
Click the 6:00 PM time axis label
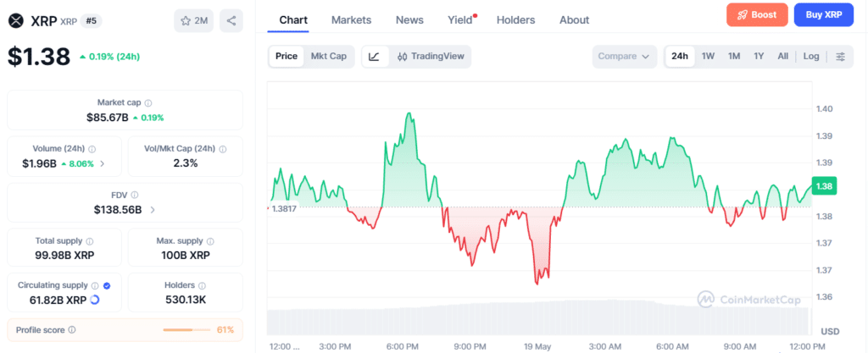coord(403,346)
